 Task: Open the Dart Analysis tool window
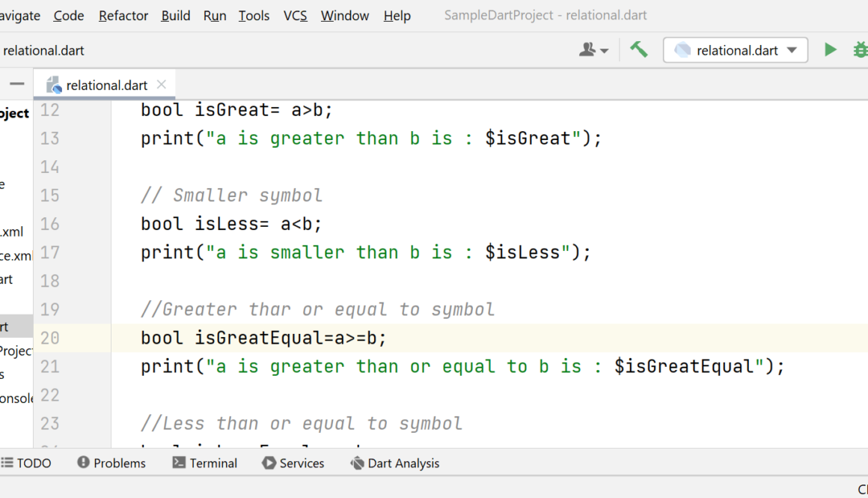(395, 464)
